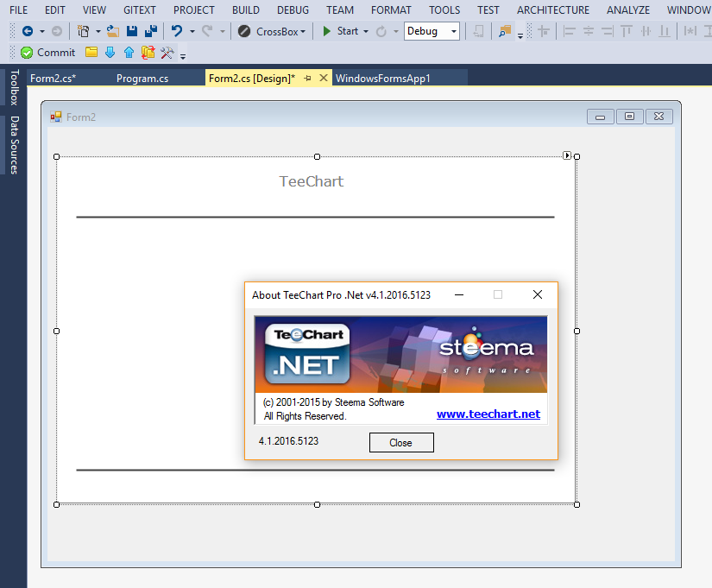The image size is (712, 588).
Task: Click the Align Tops layout icon
Action: point(627,31)
